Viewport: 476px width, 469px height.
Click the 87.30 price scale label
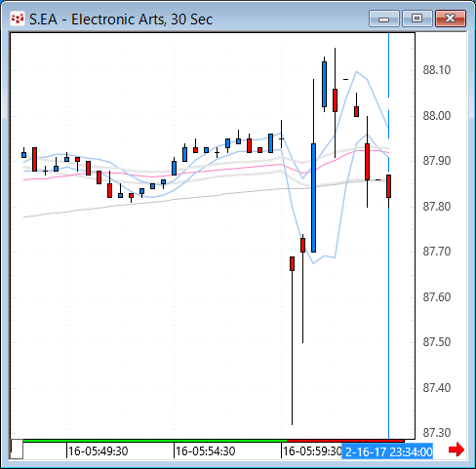[437, 433]
